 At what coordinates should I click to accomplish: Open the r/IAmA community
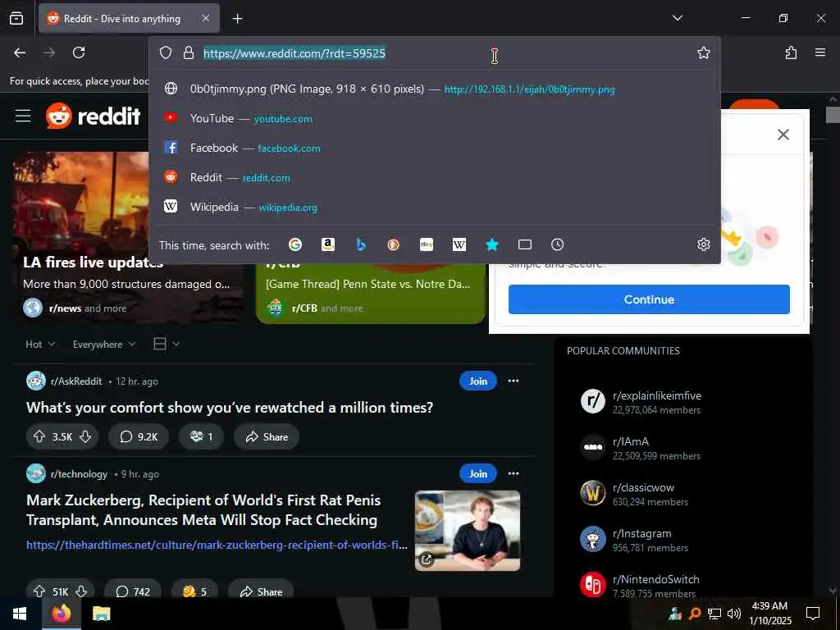pyautogui.click(x=631, y=442)
